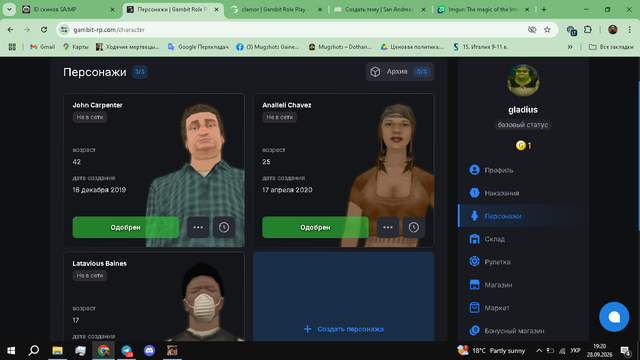The width and height of the screenshot is (640, 360).
Task: Open three-dots menu on Analleli Chavez card
Action: (x=388, y=227)
